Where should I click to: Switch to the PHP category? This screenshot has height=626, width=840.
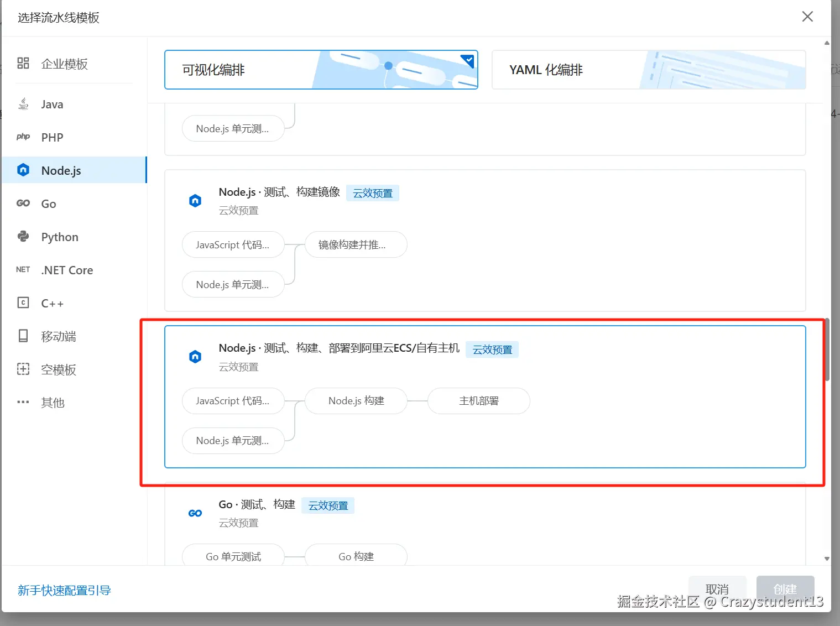(x=74, y=137)
